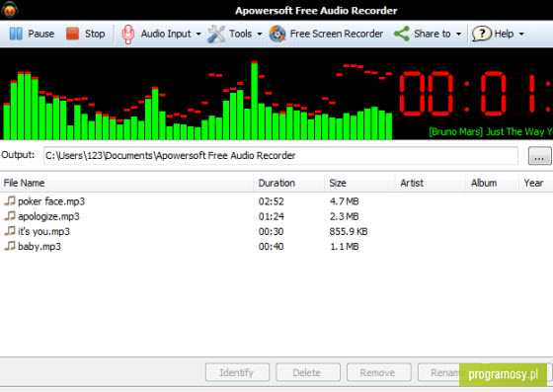Click the Free Screen Recorder reel icon
This screenshot has width=553, height=392.
tap(277, 35)
